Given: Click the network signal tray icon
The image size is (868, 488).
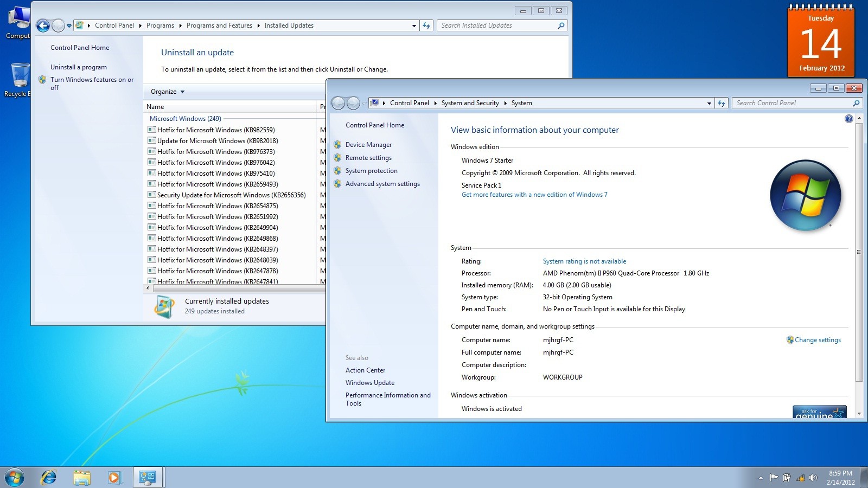Looking at the screenshot, I should (800, 478).
